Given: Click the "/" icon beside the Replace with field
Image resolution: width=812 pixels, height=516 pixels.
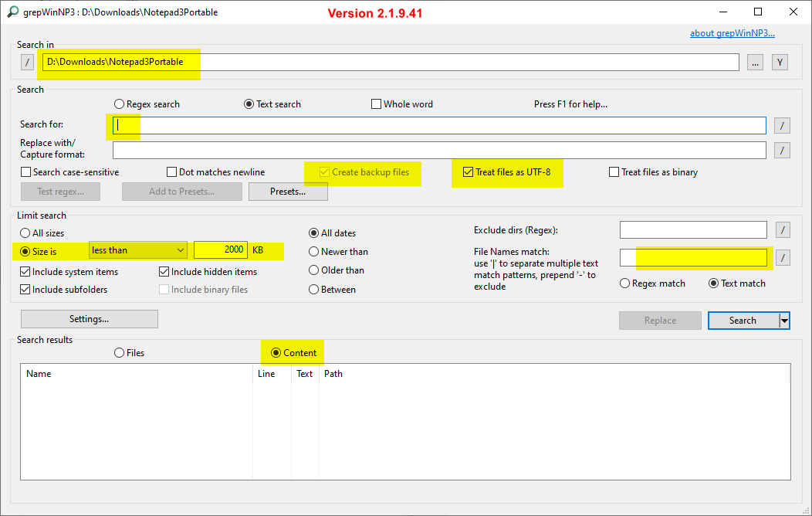Looking at the screenshot, I should [x=782, y=150].
